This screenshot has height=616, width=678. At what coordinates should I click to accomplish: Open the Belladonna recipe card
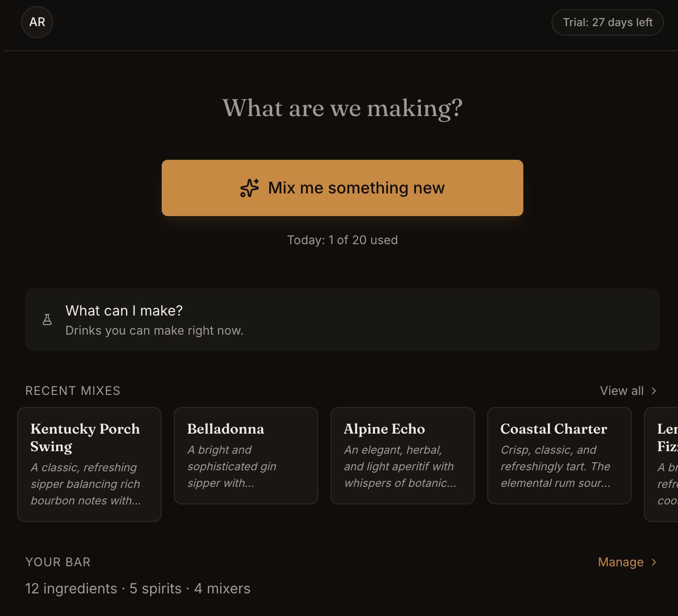(x=246, y=456)
